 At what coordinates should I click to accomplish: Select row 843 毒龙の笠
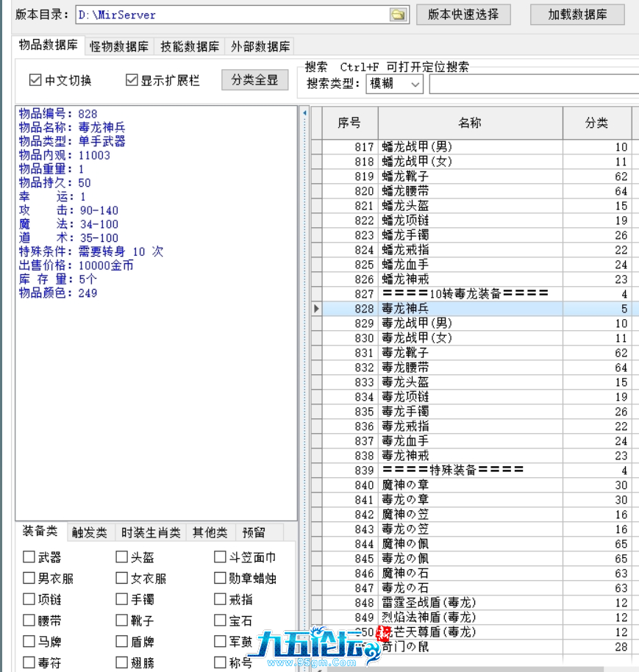click(x=476, y=529)
